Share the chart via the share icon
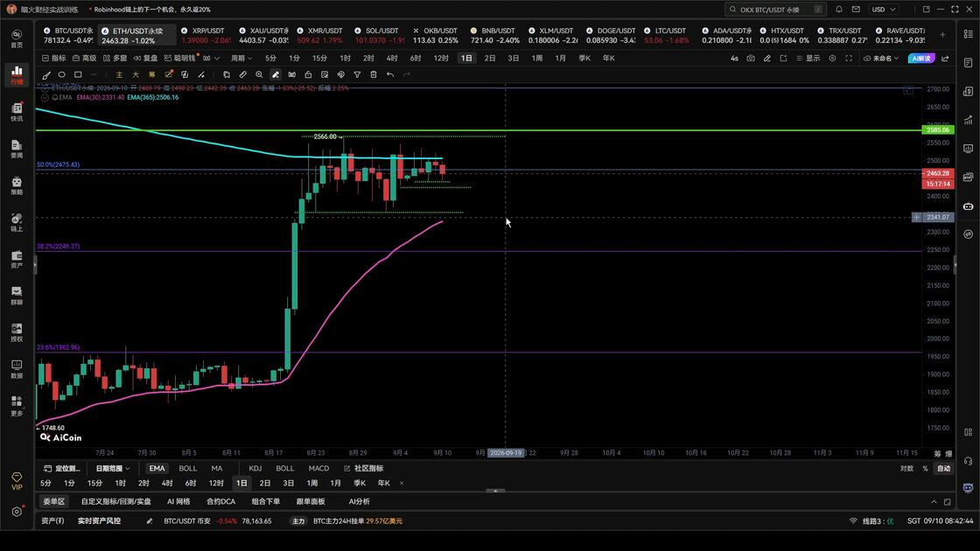The width and height of the screenshot is (980, 551). click(945, 58)
